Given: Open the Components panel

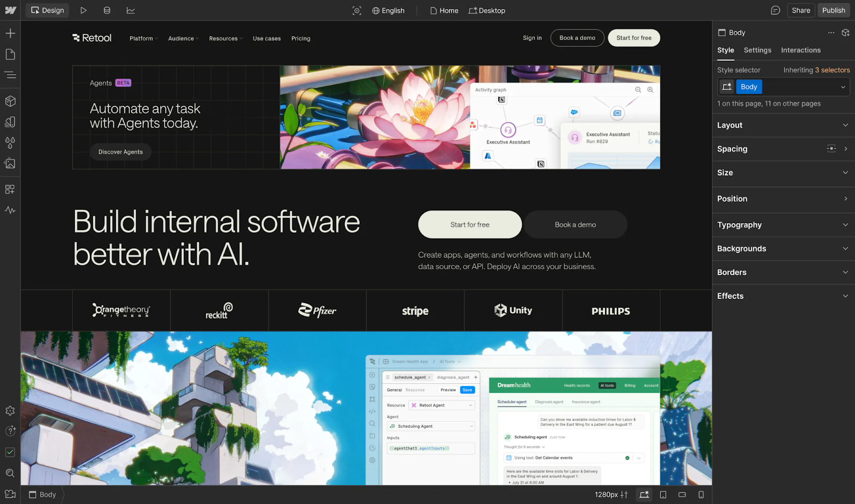Looking at the screenshot, I should (10, 101).
